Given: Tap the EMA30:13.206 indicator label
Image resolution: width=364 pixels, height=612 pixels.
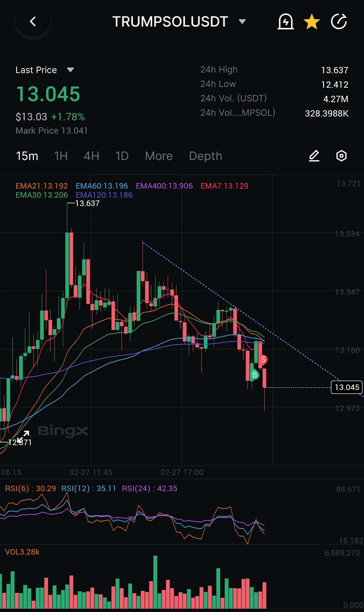Looking at the screenshot, I should pyautogui.click(x=42, y=195).
